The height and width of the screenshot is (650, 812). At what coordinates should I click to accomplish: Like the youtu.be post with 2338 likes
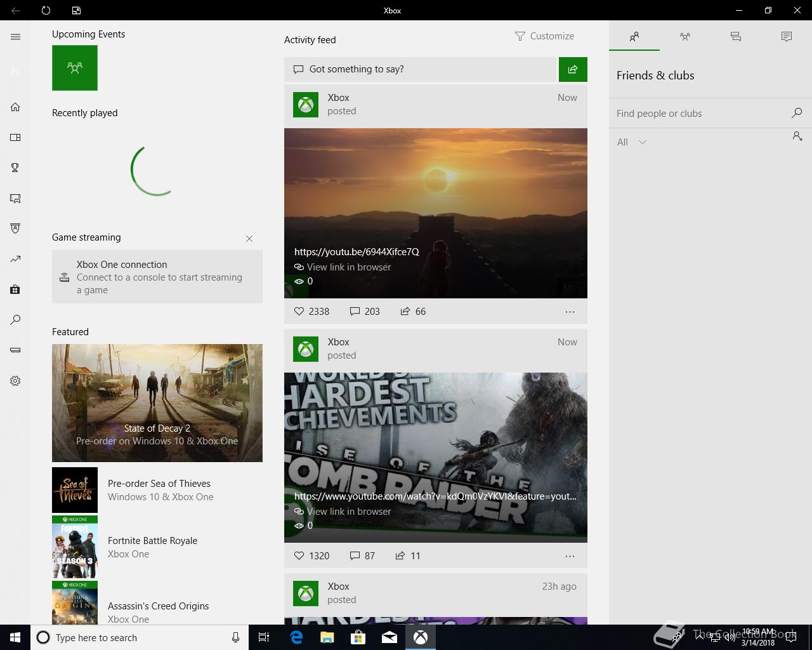click(311, 311)
